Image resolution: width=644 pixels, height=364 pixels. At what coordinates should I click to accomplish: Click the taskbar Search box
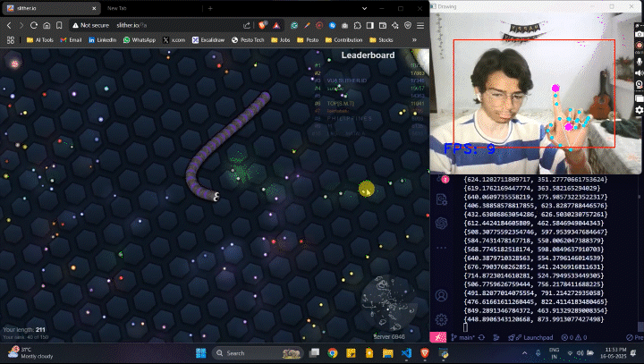[258, 353]
